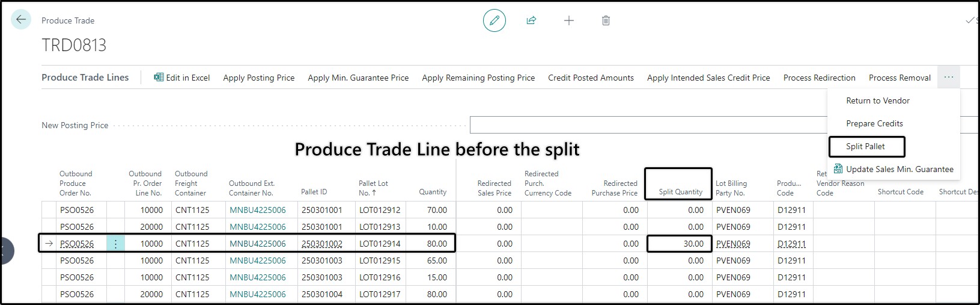Viewport: 980px width, 305px height.
Task: Click Edit in Excel
Action: pos(182,78)
